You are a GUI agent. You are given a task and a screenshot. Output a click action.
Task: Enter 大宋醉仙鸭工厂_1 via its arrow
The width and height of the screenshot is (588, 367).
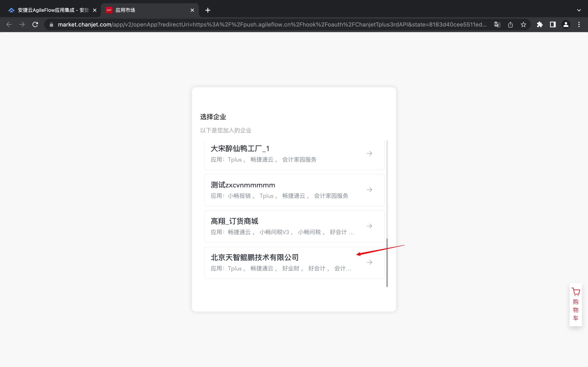point(369,153)
